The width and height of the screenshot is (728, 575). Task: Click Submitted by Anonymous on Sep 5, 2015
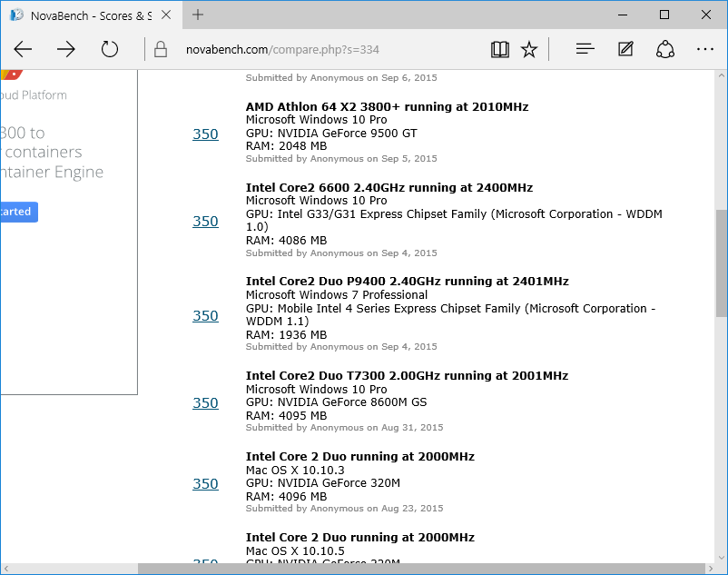tap(341, 159)
